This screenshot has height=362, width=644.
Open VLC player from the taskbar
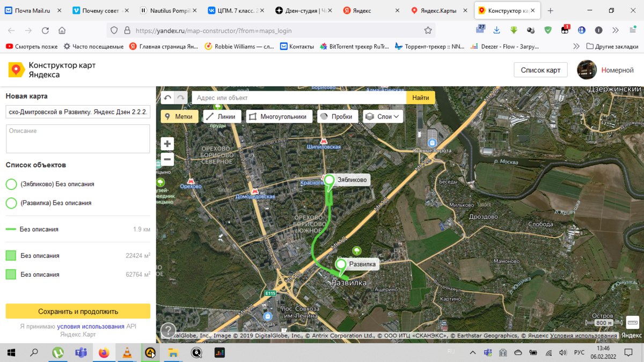pos(127,352)
